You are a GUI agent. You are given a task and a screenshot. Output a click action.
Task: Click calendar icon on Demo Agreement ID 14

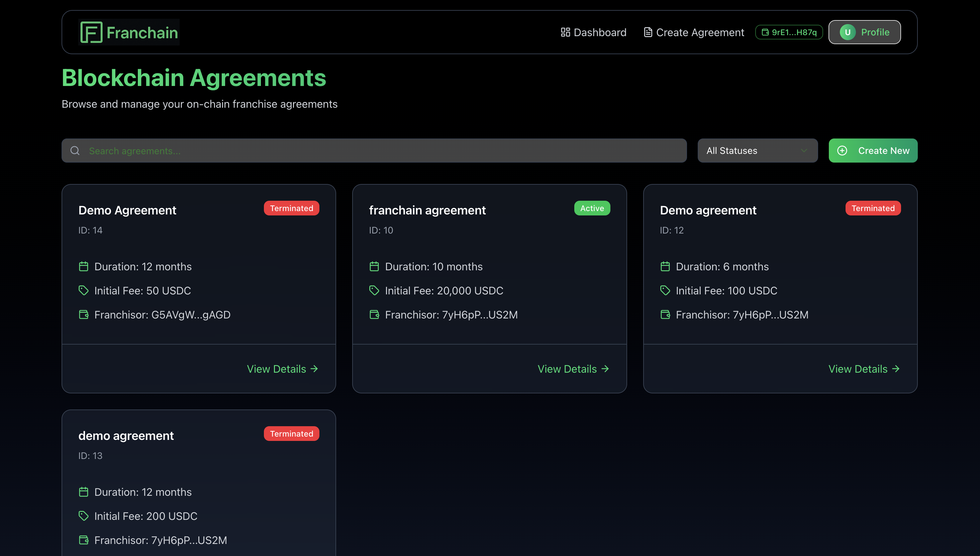point(84,266)
